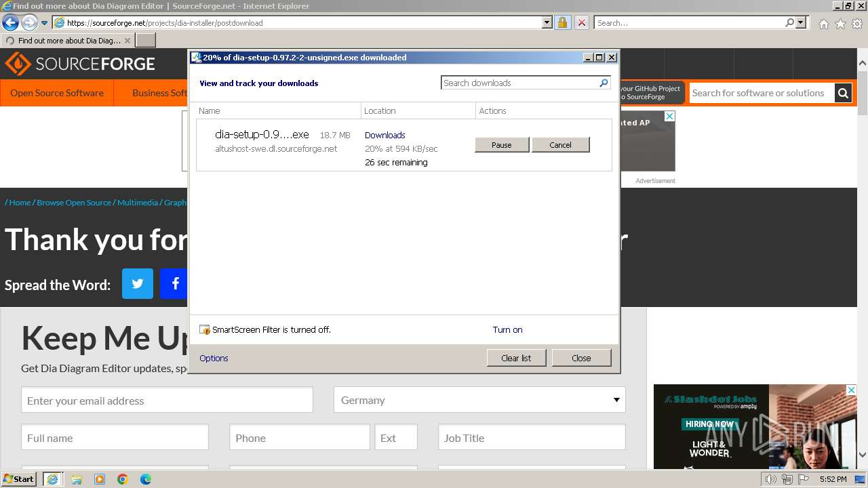The height and width of the screenshot is (488, 868).
Task: Click the IE Back navigation button
Action: click(x=10, y=22)
